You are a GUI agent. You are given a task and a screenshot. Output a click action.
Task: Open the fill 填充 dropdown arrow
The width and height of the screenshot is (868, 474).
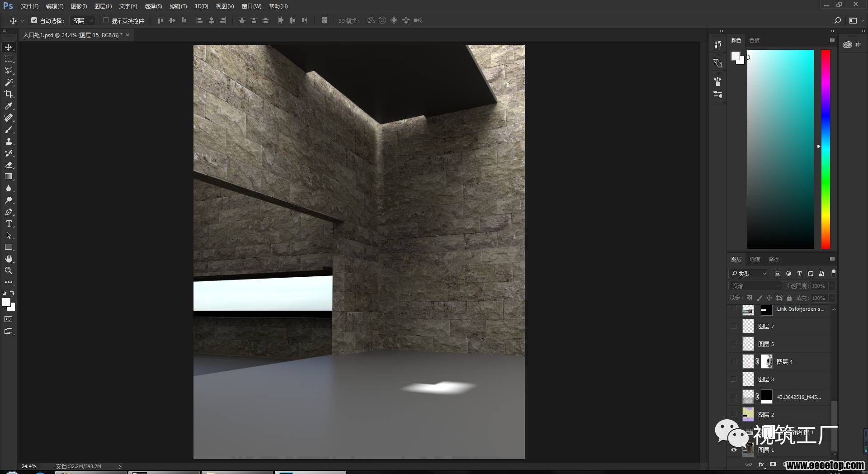[x=832, y=298]
